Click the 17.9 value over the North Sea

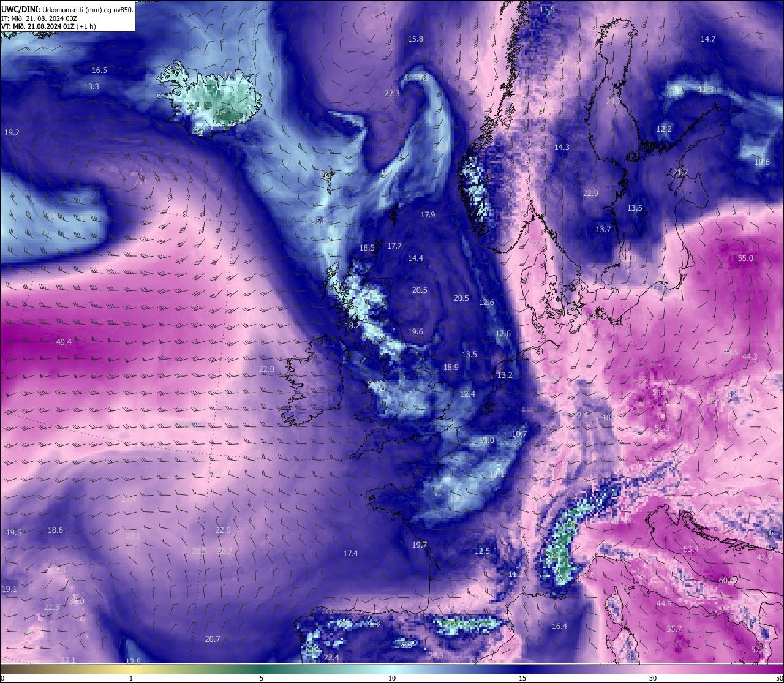pyautogui.click(x=428, y=215)
